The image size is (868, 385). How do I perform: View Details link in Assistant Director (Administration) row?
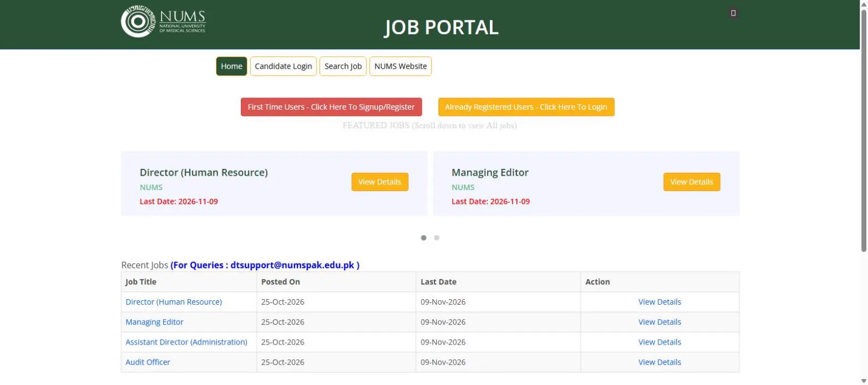660,342
